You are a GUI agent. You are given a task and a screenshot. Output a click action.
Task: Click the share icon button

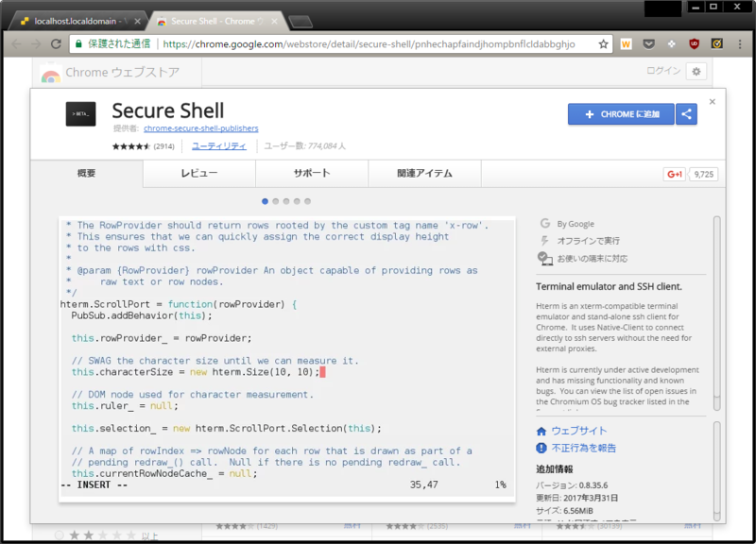(x=687, y=114)
